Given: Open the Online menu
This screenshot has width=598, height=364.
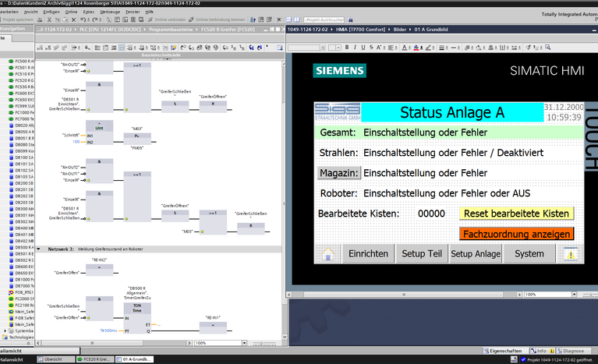Looking at the screenshot, I should tap(71, 12).
